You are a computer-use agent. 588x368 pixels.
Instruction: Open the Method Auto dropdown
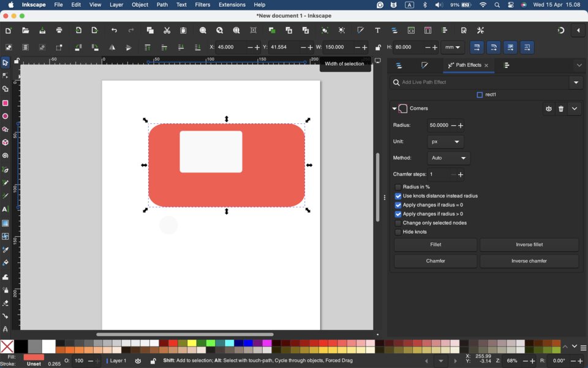[x=448, y=158]
